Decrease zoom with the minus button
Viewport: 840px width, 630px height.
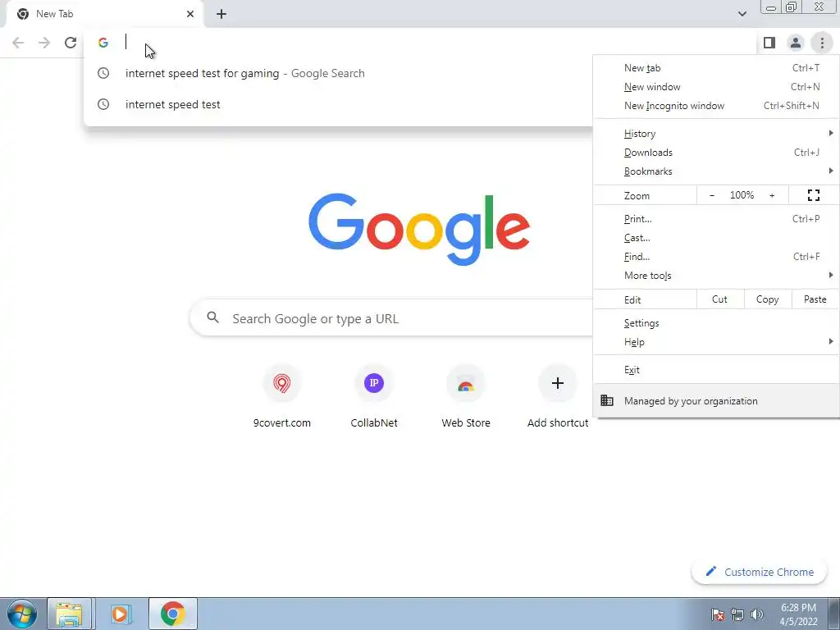(x=711, y=195)
